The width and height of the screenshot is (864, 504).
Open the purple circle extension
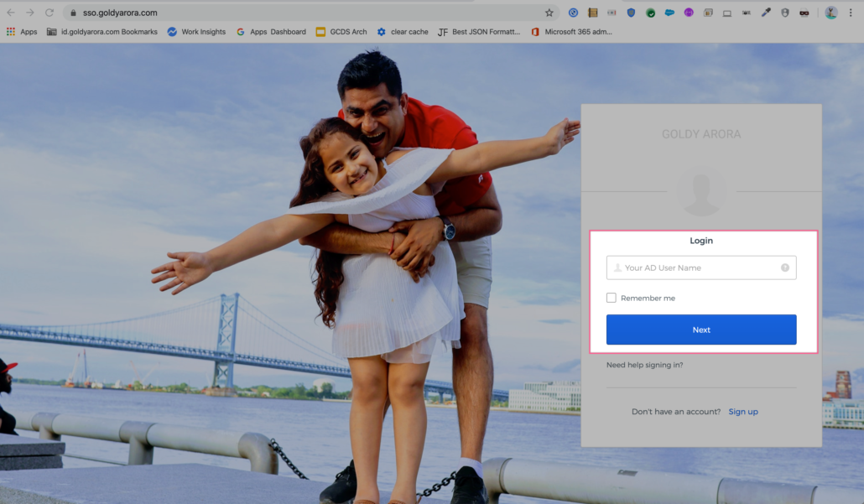689,13
